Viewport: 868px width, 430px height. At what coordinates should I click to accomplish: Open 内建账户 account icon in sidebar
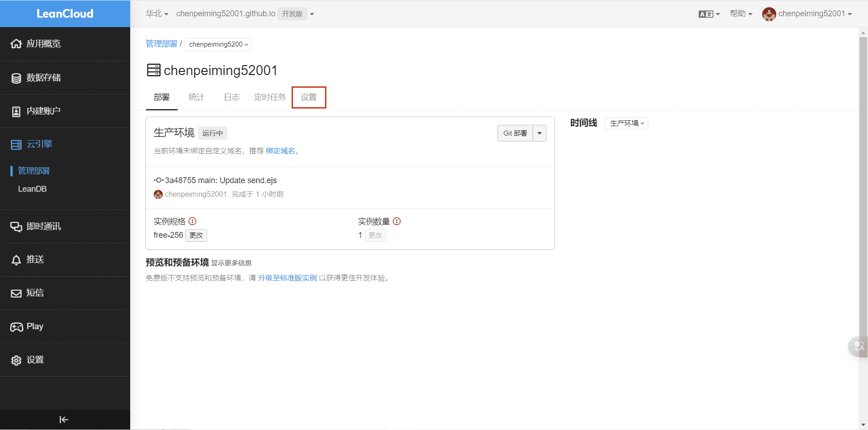[16, 111]
